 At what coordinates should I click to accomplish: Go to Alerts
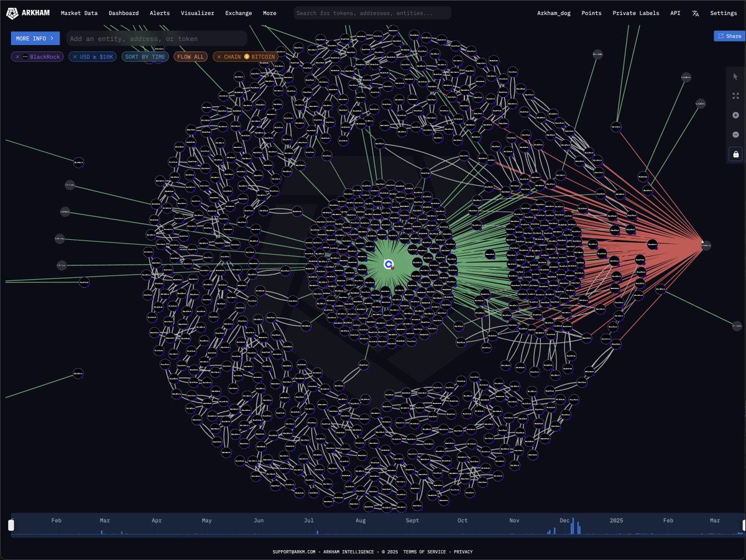[160, 13]
